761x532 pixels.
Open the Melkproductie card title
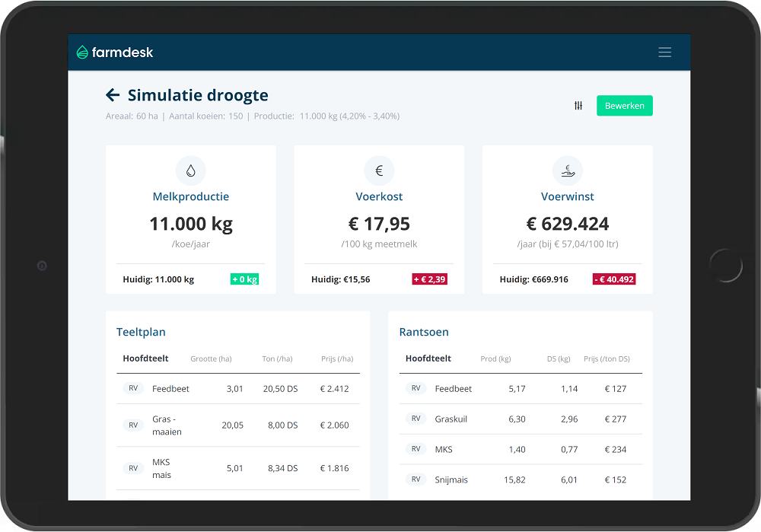(x=190, y=196)
